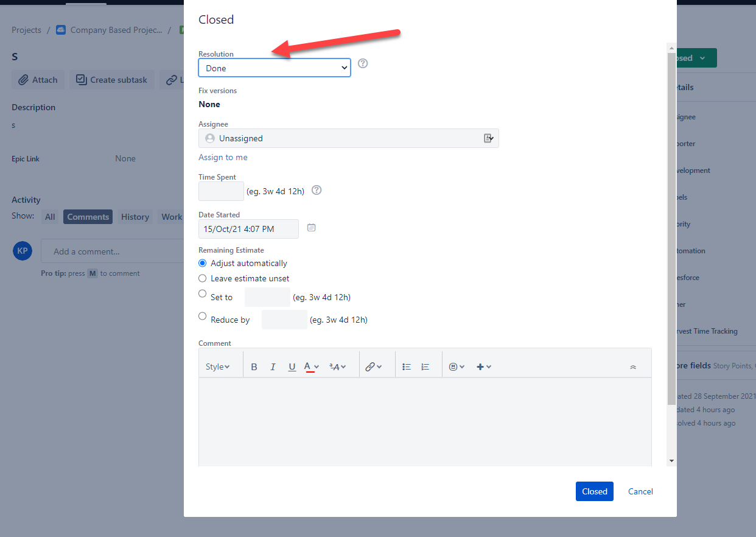This screenshot has height=537, width=756.
Task: Open the Style dropdown in the comment toolbar
Action: click(219, 366)
